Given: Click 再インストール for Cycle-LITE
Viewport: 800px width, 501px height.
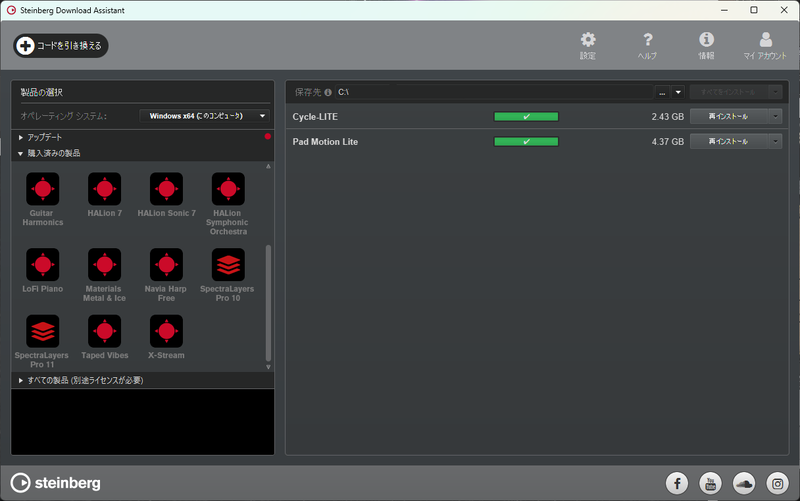Looking at the screenshot, I should coord(729,116).
